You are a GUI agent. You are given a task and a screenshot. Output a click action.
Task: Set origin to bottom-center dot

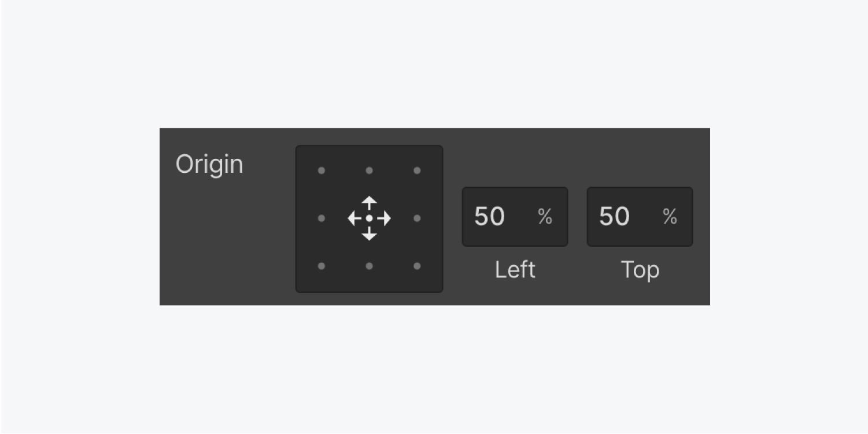click(x=369, y=266)
